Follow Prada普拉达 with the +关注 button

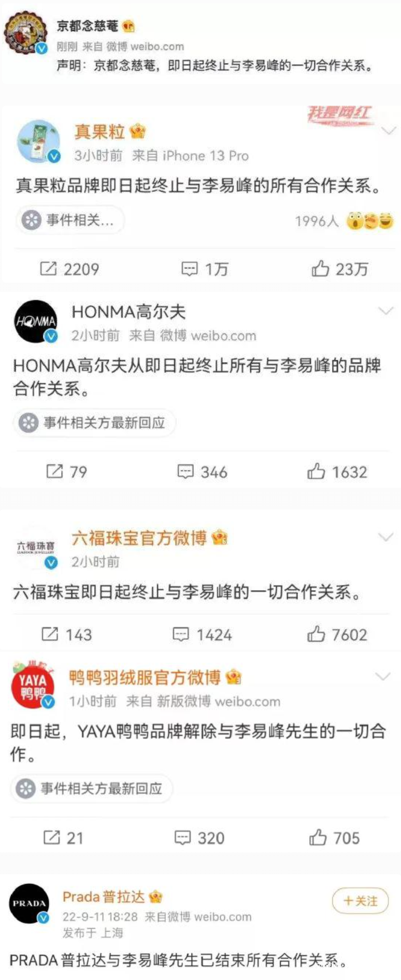pyautogui.click(x=360, y=901)
